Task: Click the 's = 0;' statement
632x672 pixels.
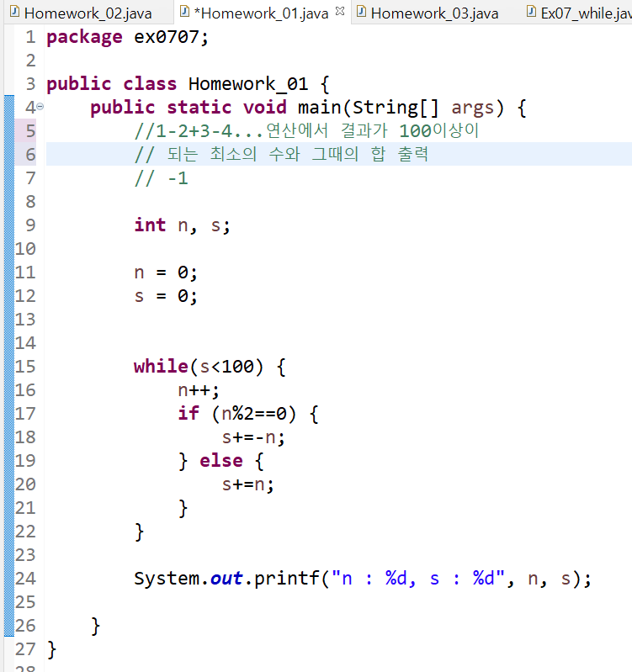Action: click(166, 296)
